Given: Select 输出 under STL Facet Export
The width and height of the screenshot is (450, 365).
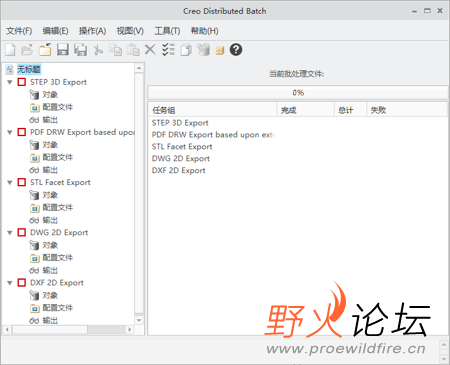Looking at the screenshot, I should [50, 220].
